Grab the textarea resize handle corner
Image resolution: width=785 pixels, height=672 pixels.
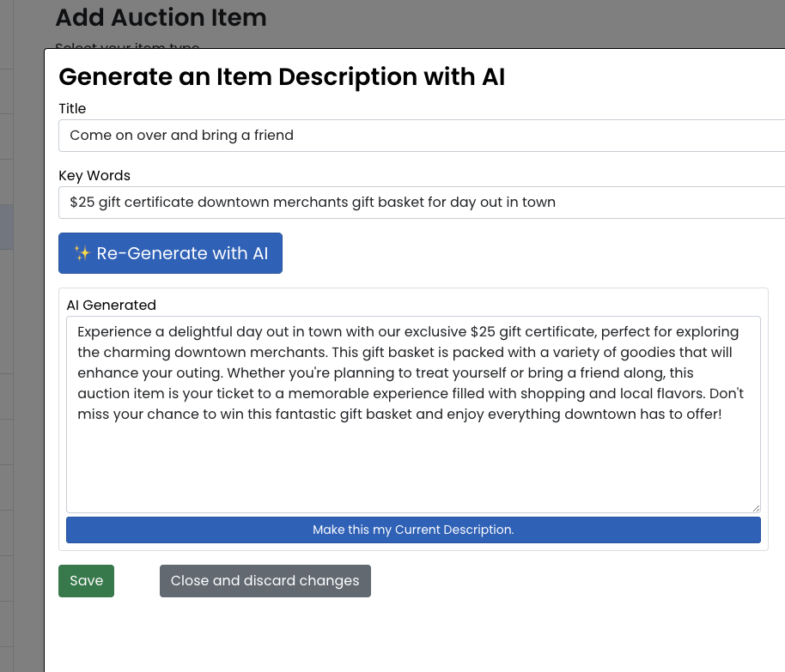[756, 508]
